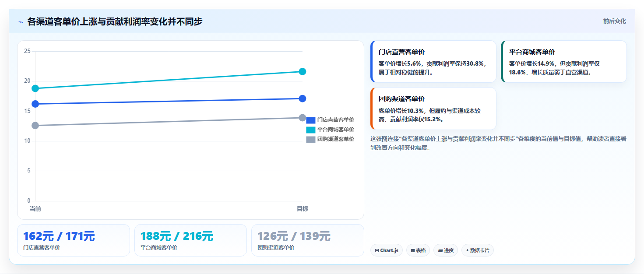Toggle 平台商城客单价 cyan legend swatch

[310, 130]
